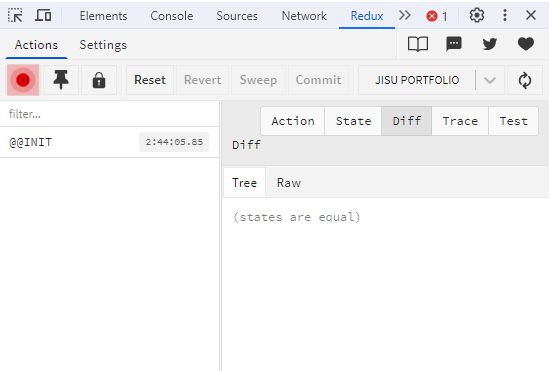Select the @@INIT action row
549x371 pixels.
pyautogui.click(x=110, y=142)
